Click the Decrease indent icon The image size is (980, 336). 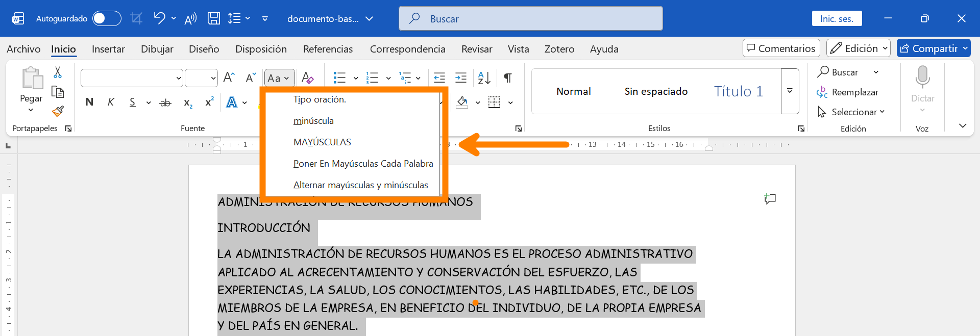tap(439, 77)
